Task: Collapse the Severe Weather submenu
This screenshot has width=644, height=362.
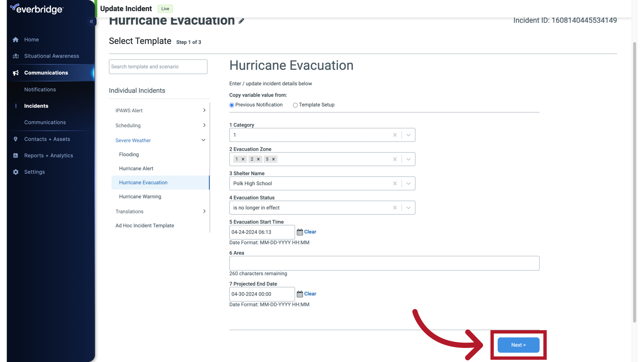Action: tap(203, 140)
